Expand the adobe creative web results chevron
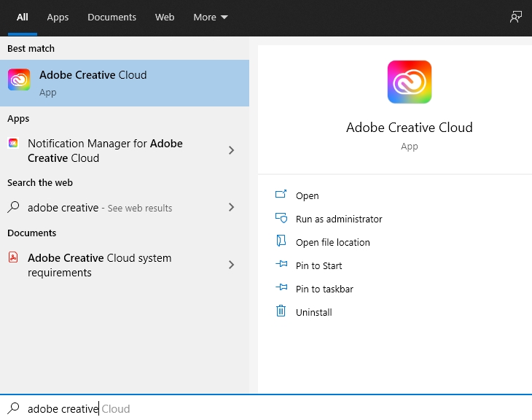532x420 pixels. (x=231, y=207)
